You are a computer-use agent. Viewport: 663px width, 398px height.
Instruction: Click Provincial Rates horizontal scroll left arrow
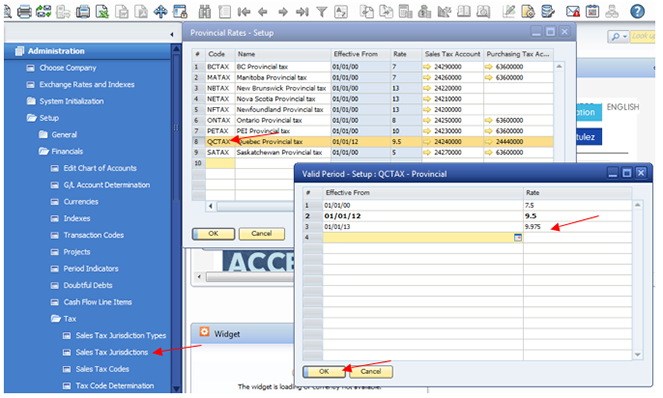(211, 206)
